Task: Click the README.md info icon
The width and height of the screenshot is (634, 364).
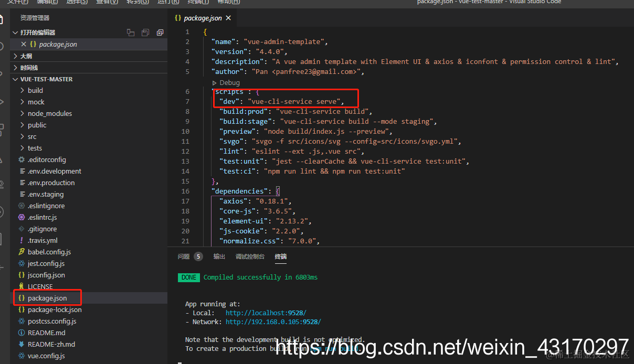Action: pyautogui.click(x=22, y=333)
